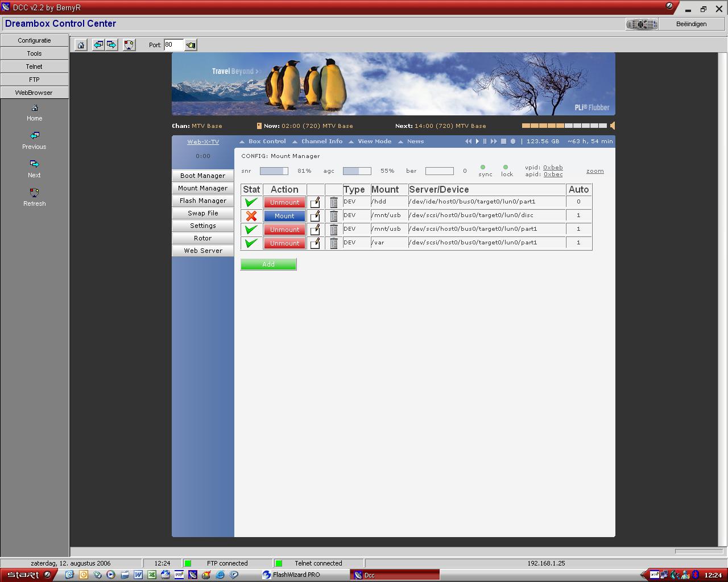Open the Tools section
728x582 pixels.
click(34, 53)
